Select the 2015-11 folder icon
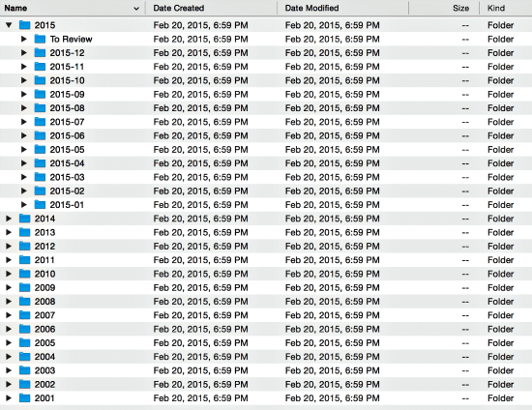The width and height of the screenshot is (532, 410). [40, 67]
